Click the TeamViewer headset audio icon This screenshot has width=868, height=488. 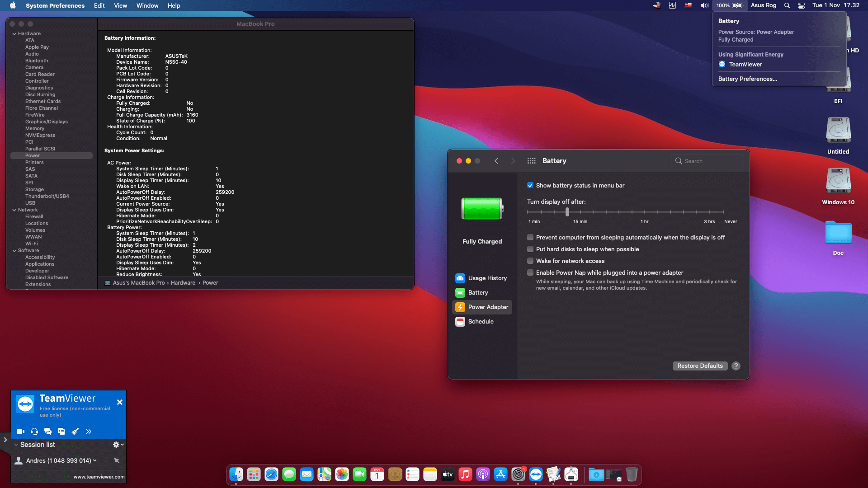click(x=34, y=432)
